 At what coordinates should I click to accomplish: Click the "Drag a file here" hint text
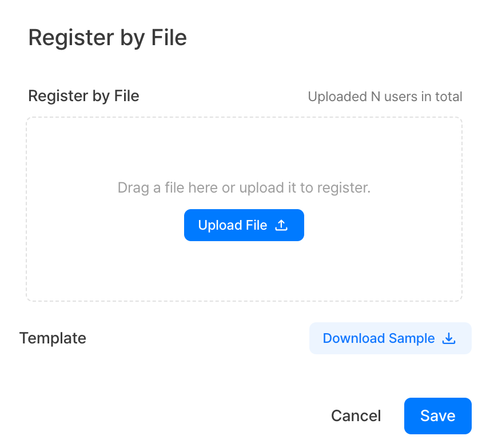pyautogui.click(x=244, y=187)
